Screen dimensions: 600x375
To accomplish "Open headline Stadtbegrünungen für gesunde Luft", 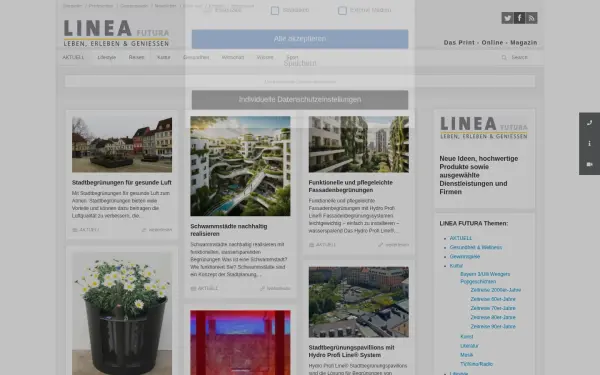I will pos(122,183).
